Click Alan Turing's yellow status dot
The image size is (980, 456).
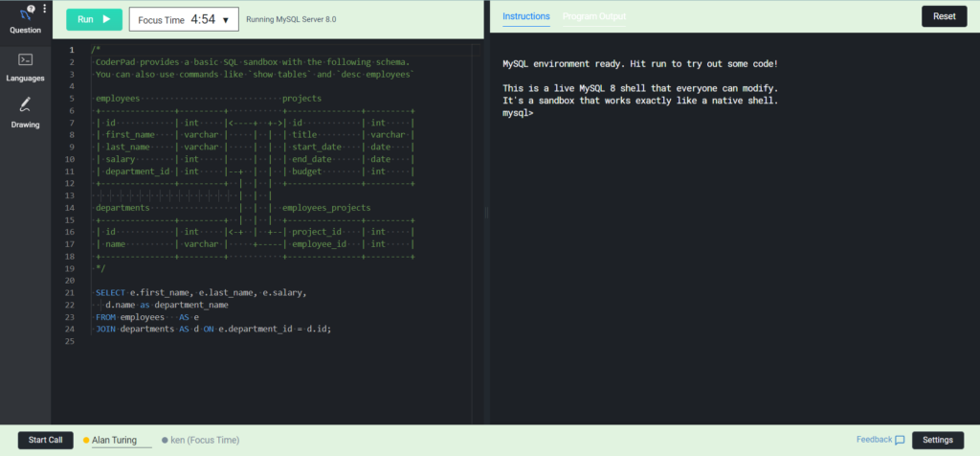click(x=86, y=441)
